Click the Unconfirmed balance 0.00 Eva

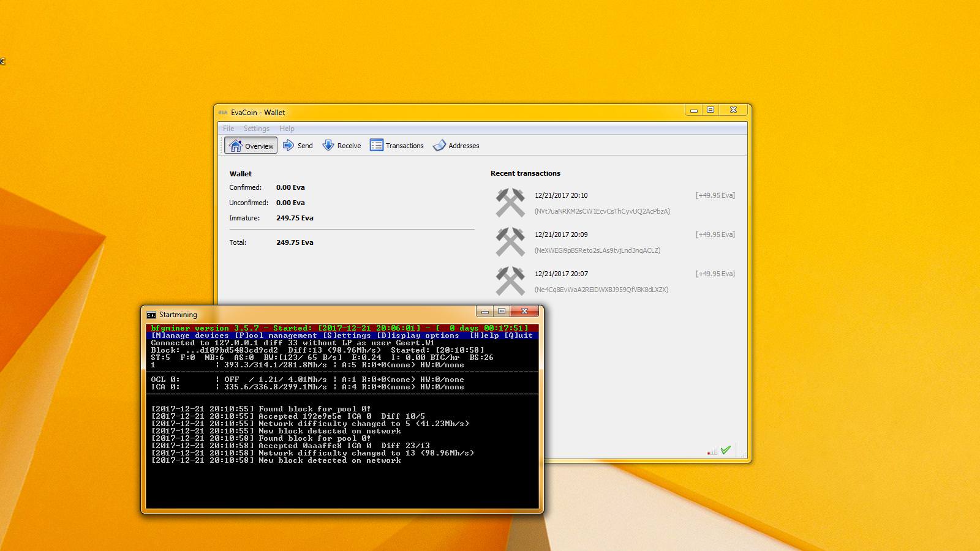coord(290,203)
